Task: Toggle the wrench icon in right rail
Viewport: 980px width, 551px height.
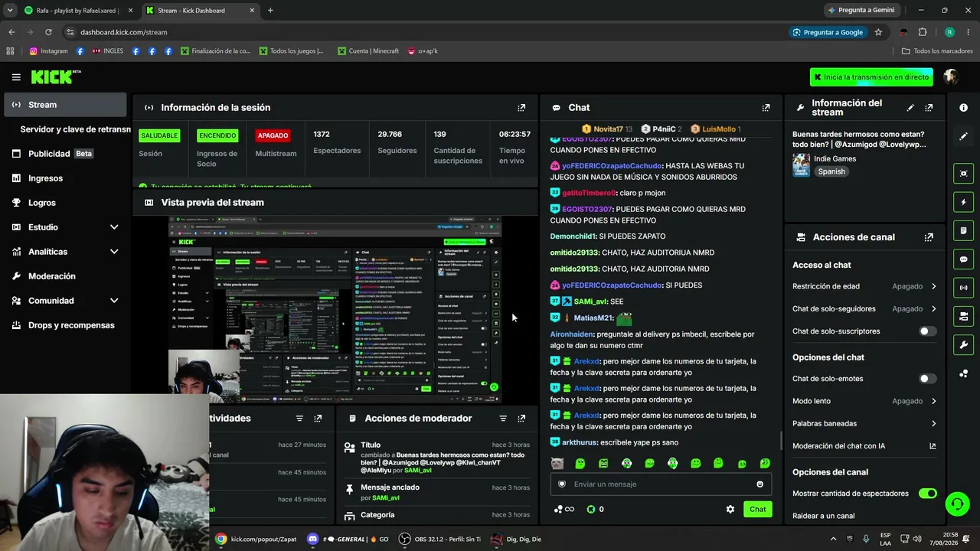Action: point(963,345)
